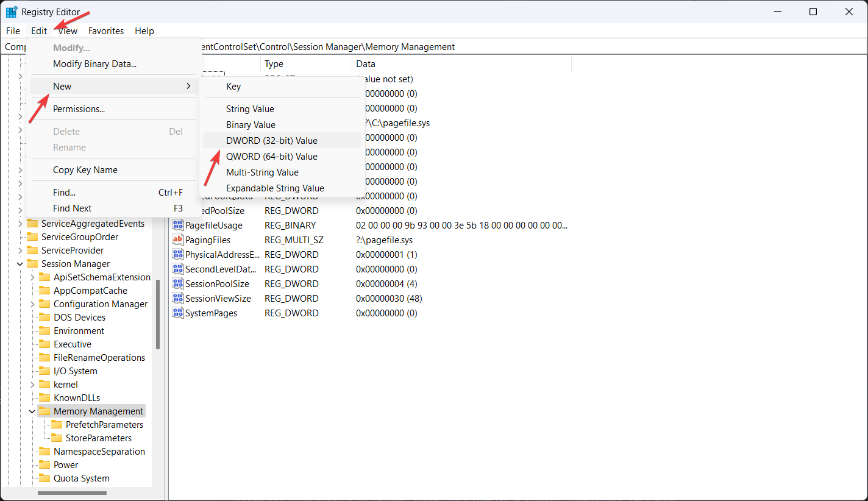Click the Environment folder icon
This screenshot has height=501, width=868.
[x=44, y=331]
